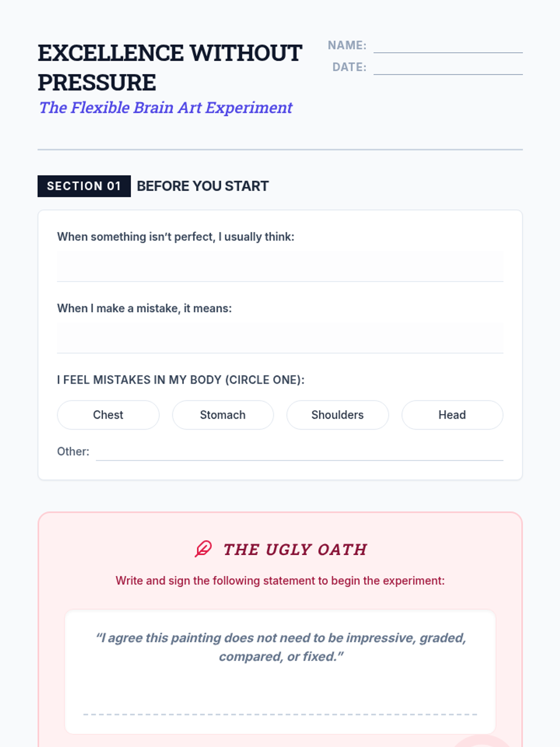Focus the 'it means' answer box
This screenshot has width=560, height=747.
280,338
